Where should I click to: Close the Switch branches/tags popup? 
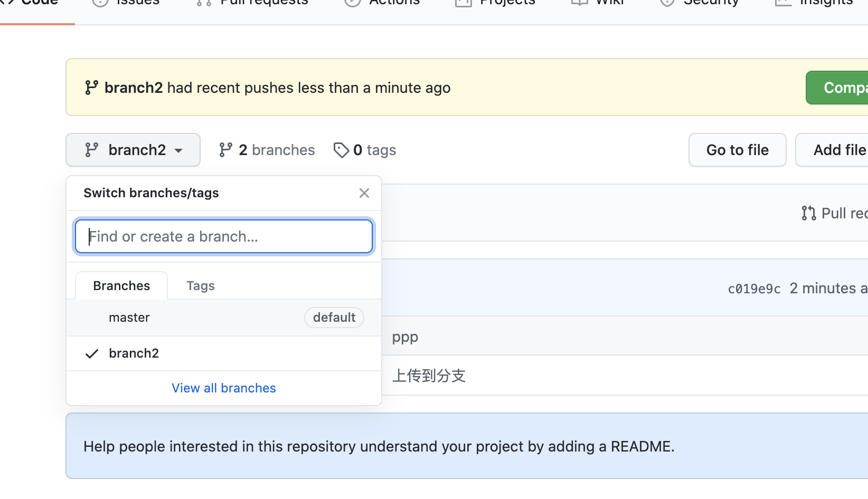pyautogui.click(x=364, y=193)
